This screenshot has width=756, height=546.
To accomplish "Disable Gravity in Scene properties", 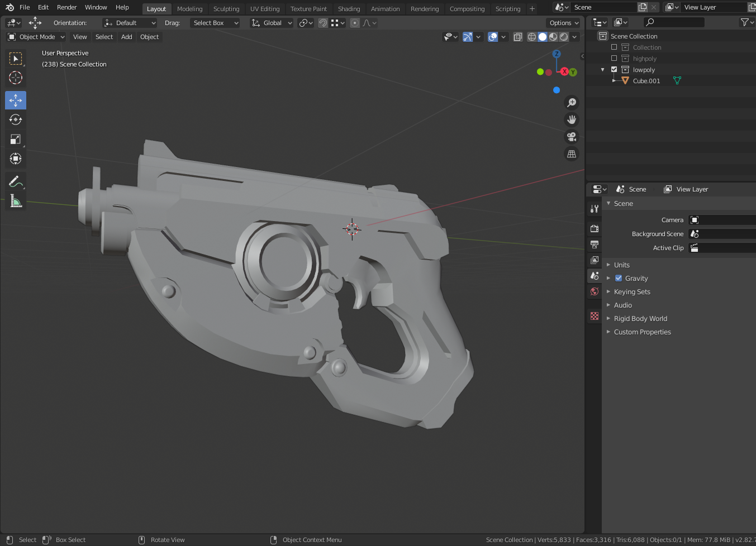I will tap(617, 278).
